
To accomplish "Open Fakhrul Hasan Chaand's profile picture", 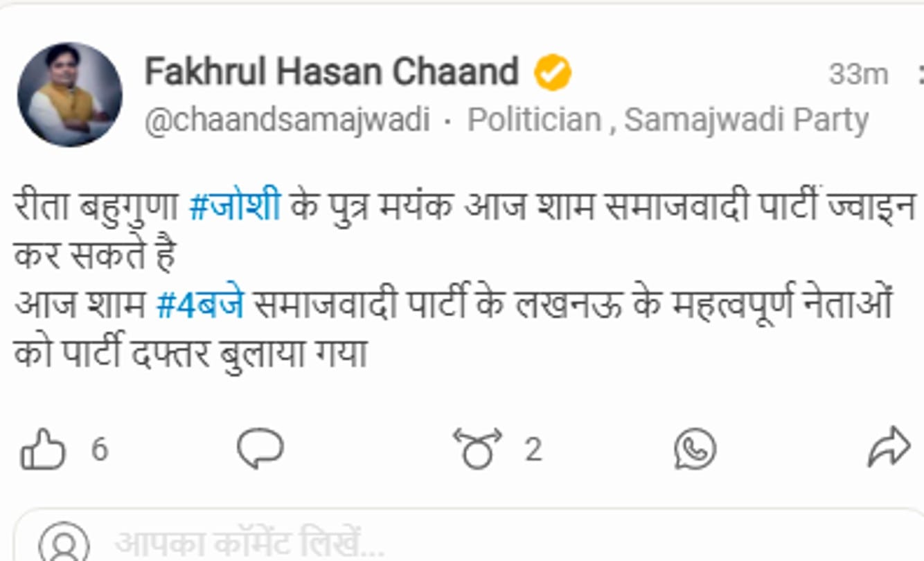I will point(70,94).
